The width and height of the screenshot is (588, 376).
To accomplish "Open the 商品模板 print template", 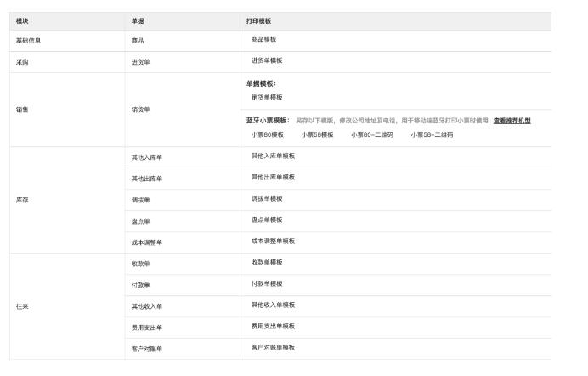I will (x=263, y=39).
